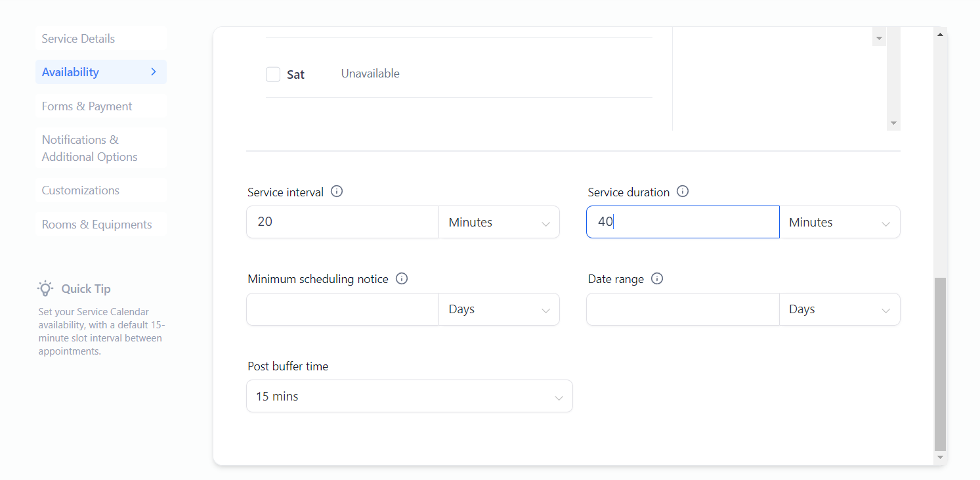Open the Minimum scheduling notice Days dropdown
980x480 pixels.
coord(499,309)
